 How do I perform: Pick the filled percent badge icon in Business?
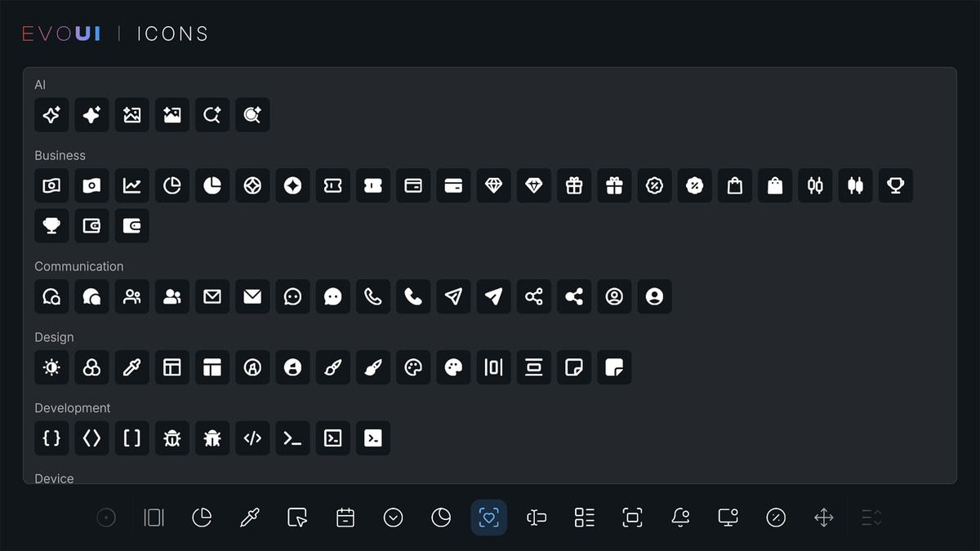[694, 186]
